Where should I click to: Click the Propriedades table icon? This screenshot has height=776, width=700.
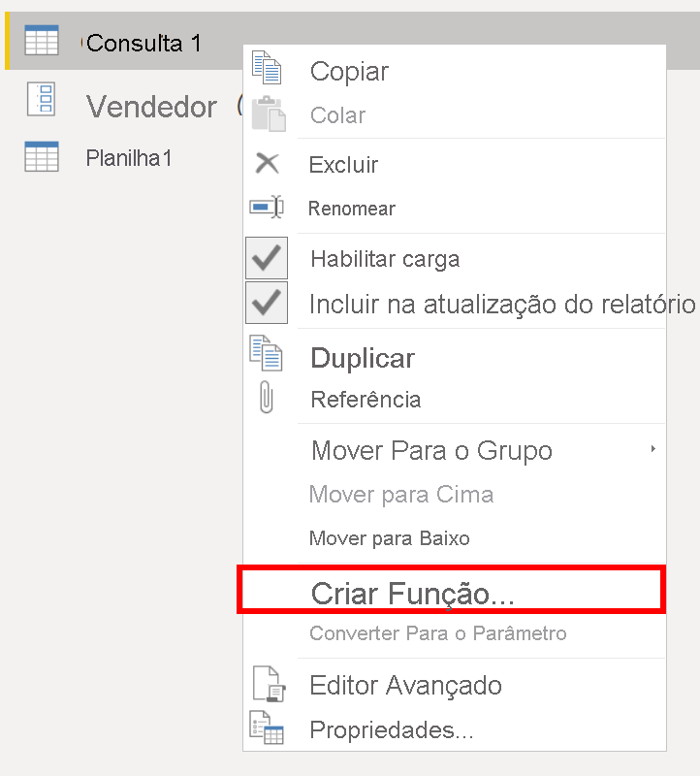tap(266, 728)
